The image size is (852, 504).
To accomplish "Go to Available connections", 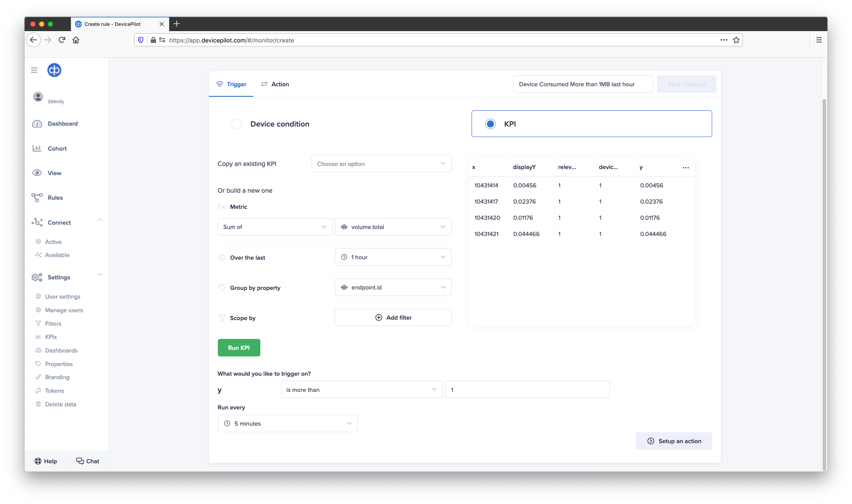I will (x=57, y=255).
